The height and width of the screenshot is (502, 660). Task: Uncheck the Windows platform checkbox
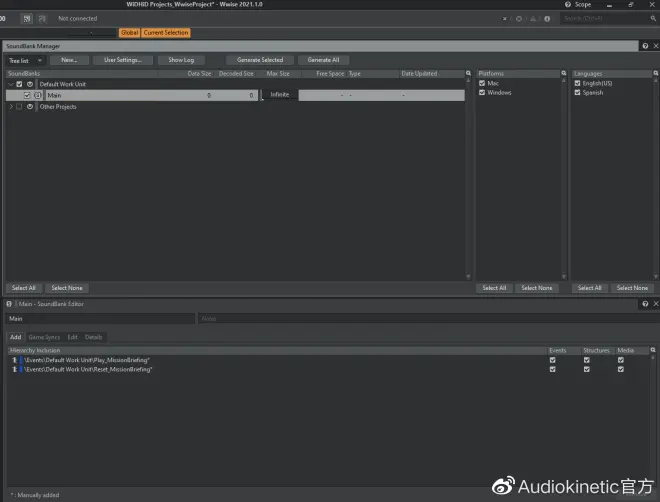482,93
